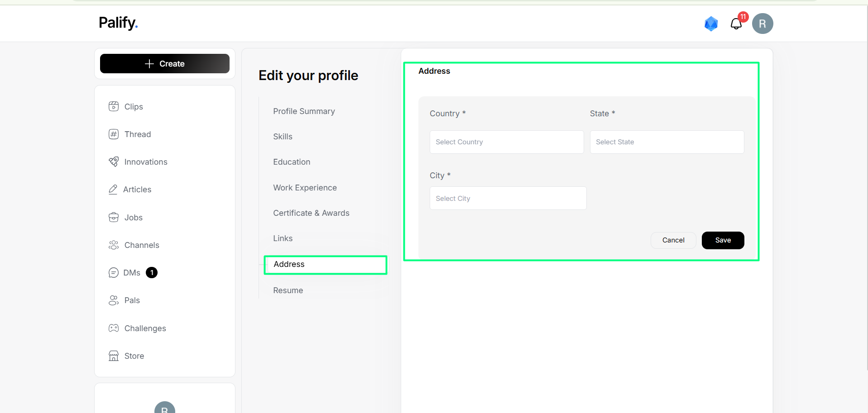Switch to Skills section
This screenshot has height=413, width=868.
click(x=283, y=137)
